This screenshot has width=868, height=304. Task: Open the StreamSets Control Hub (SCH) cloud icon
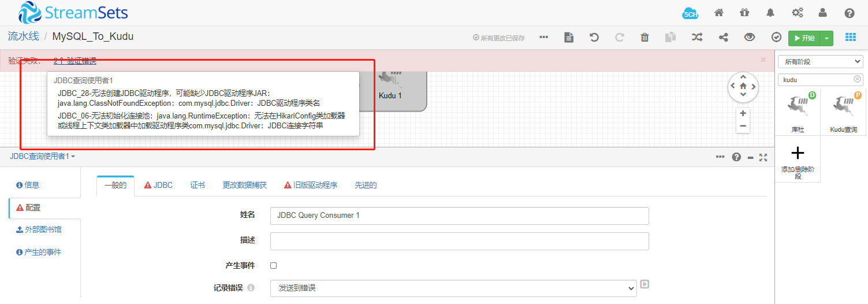[690, 13]
